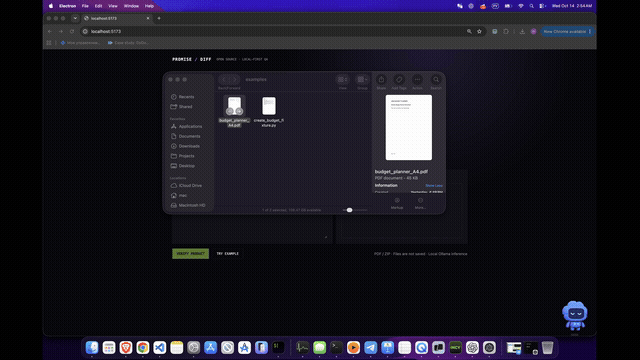Screen dimensions: 640x360
Task: Open the Help menu
Action: 149,6
